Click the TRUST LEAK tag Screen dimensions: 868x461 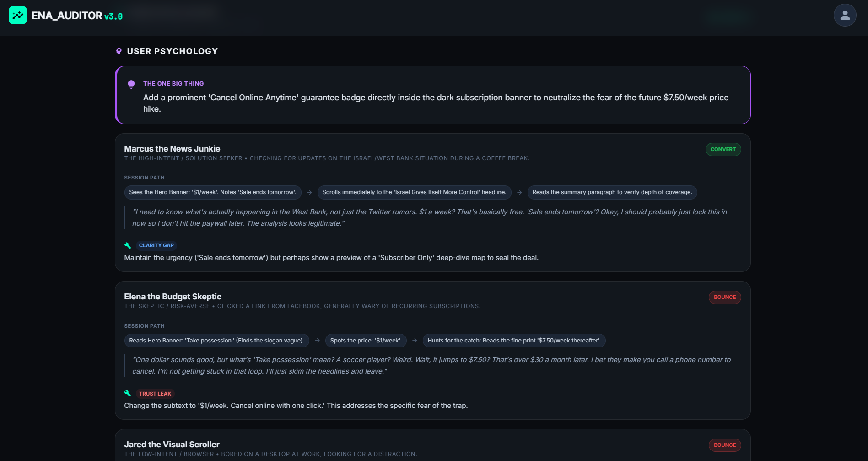tap(155, 394)
